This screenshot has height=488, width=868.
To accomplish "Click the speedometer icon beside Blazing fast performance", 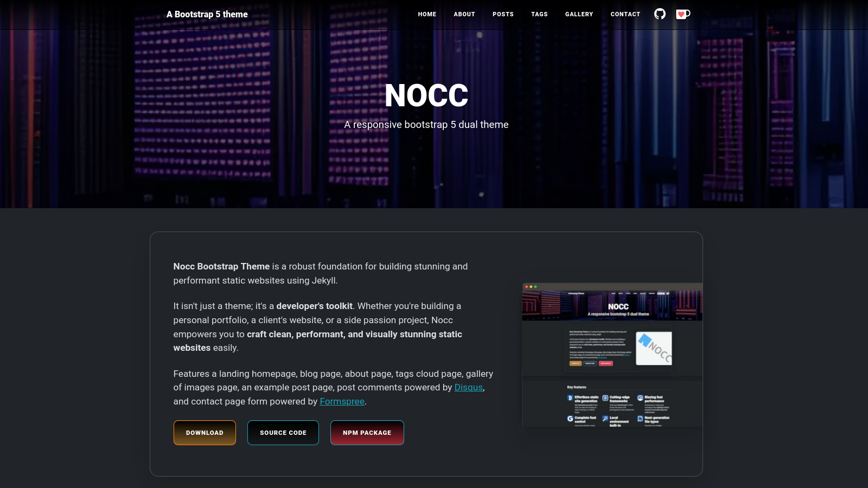I will pyautogui.click(x=640, y=399).
